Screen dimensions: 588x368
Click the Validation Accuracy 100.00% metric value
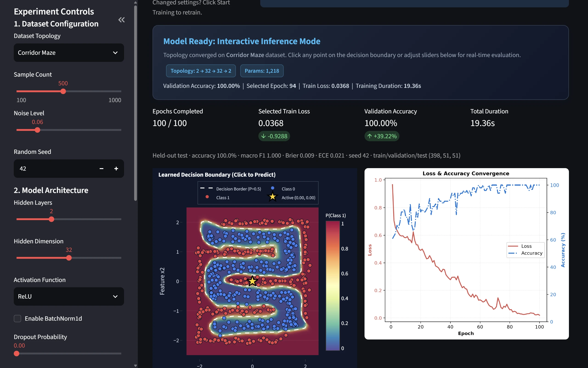point(381,123)
